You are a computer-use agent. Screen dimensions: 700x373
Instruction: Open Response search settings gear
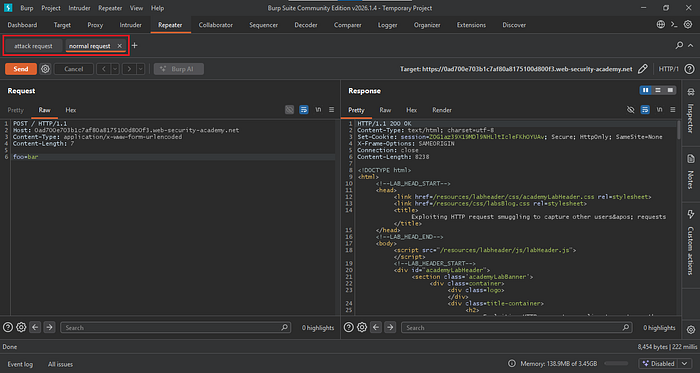pos(362,327)
